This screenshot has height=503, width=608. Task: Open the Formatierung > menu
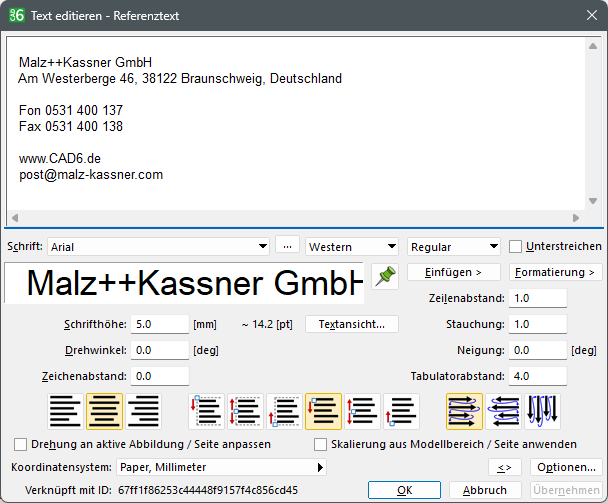tap(556, 272)
